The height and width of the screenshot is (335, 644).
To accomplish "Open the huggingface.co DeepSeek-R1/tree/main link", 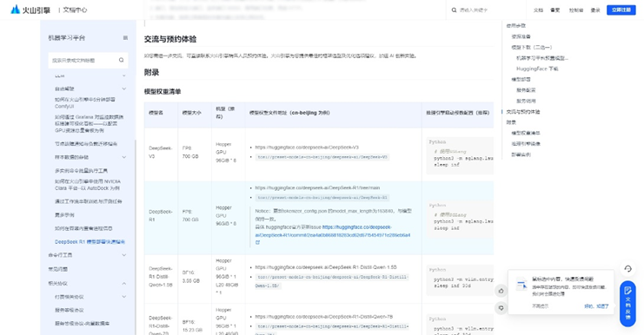I will [317, 187].
